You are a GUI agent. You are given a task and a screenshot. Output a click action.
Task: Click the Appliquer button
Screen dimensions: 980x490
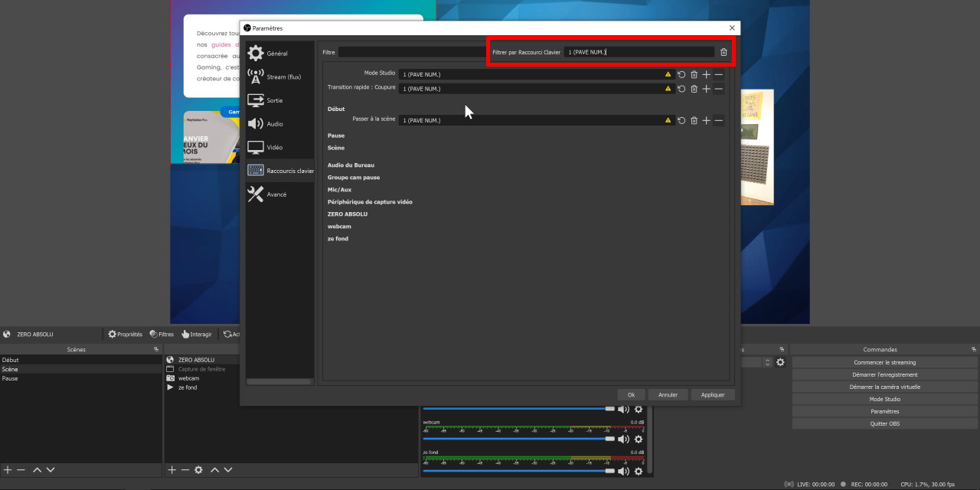(713, 394)
